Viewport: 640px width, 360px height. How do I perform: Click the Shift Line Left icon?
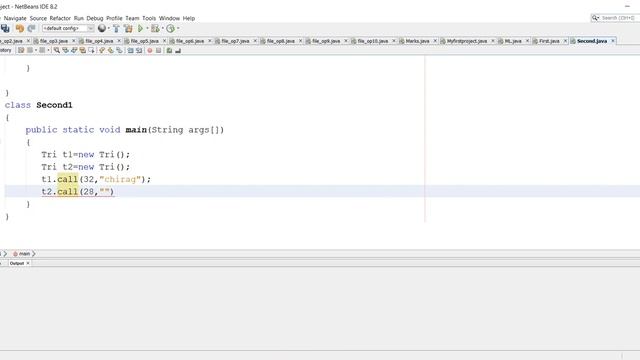click(130, 50)
